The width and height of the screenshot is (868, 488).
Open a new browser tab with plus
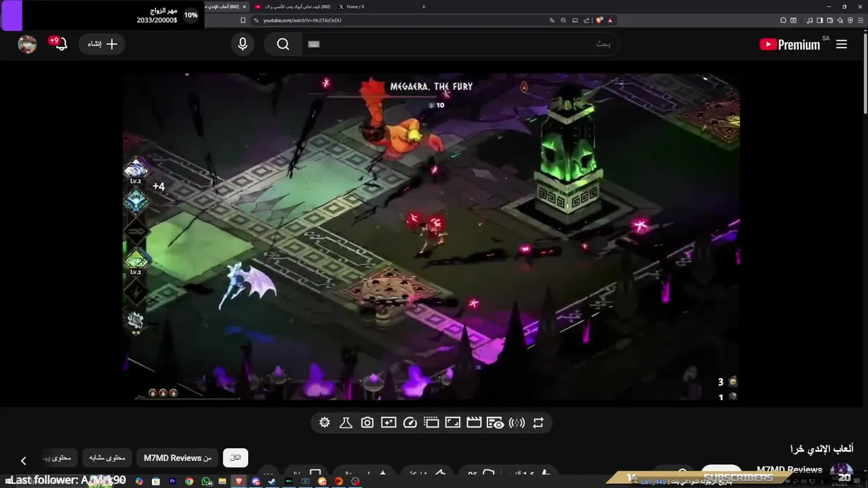pos(424,7)
